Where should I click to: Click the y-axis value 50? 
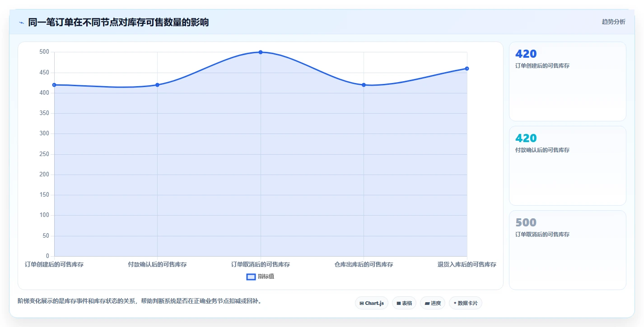point(46,236)
